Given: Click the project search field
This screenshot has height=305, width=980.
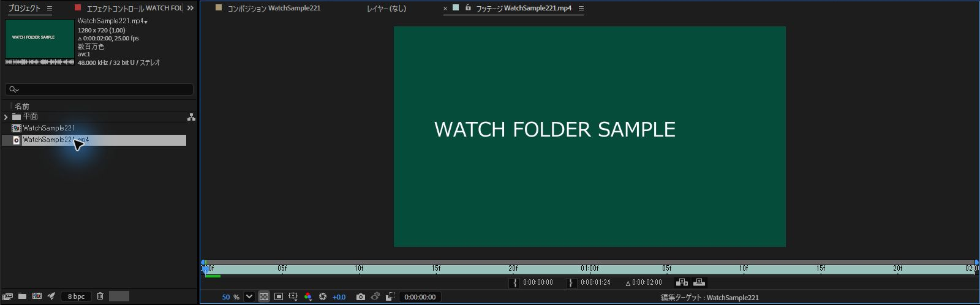Looking at the screenshot, I should [x=99, y=89].
